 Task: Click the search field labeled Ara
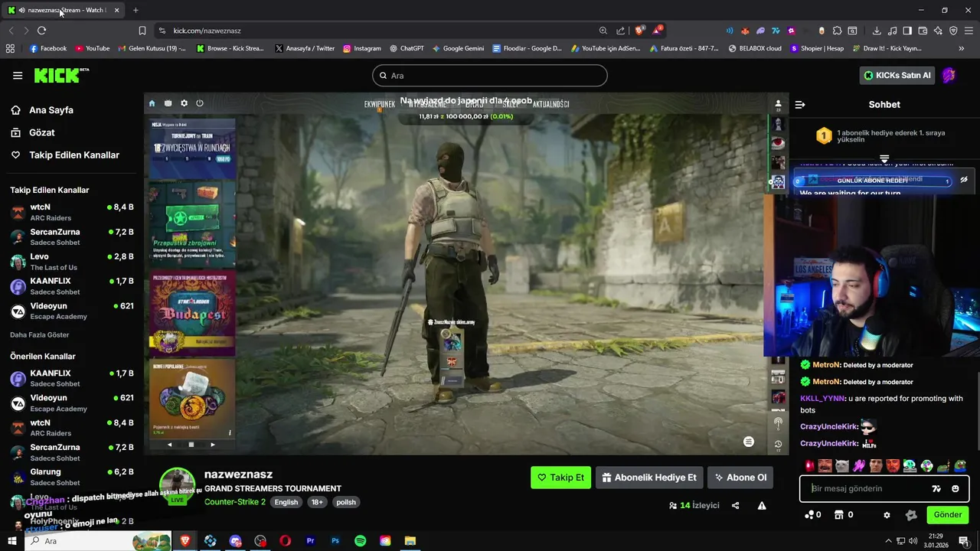point(490,75)
